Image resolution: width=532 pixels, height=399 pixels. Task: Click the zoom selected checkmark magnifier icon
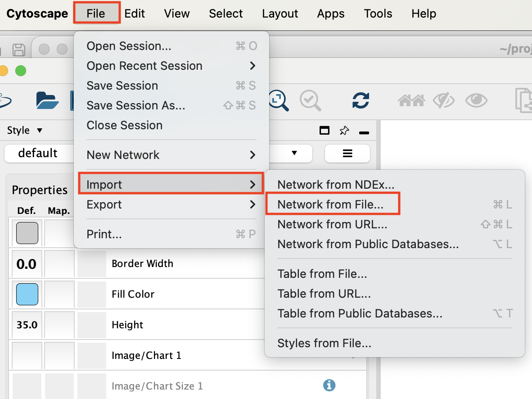(x=310, y=100)
